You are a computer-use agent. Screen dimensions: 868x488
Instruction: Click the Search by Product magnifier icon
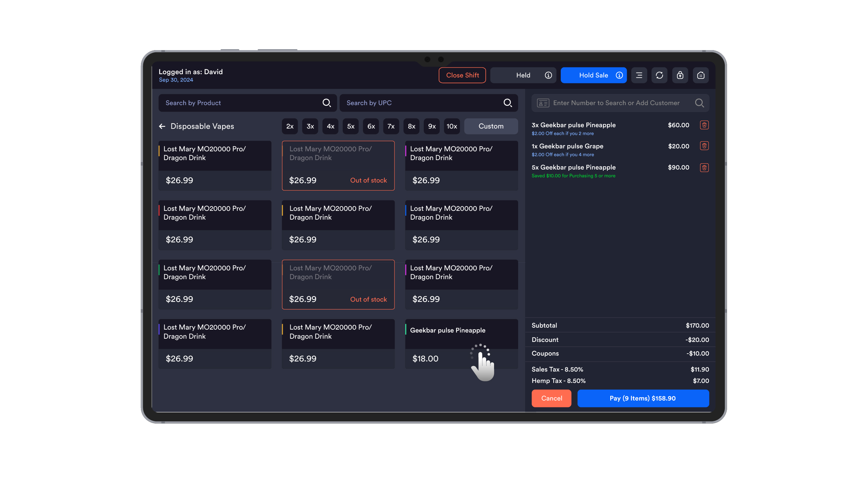[326, 103]
